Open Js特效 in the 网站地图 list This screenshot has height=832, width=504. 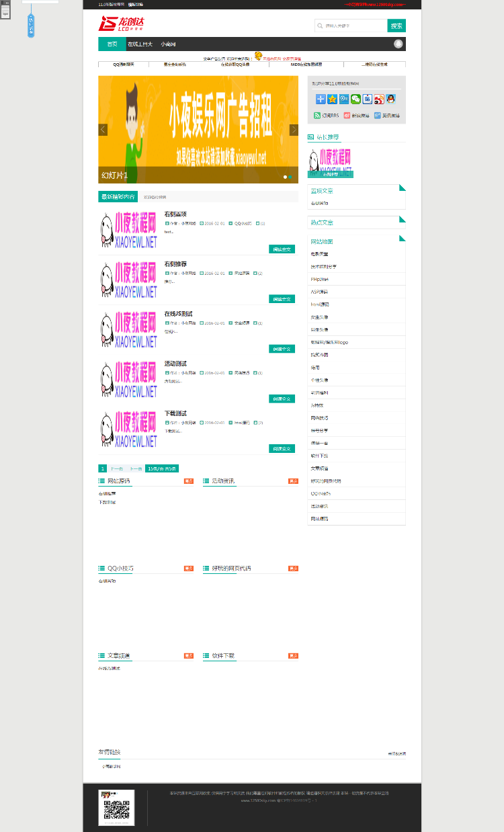coord(317,405)
